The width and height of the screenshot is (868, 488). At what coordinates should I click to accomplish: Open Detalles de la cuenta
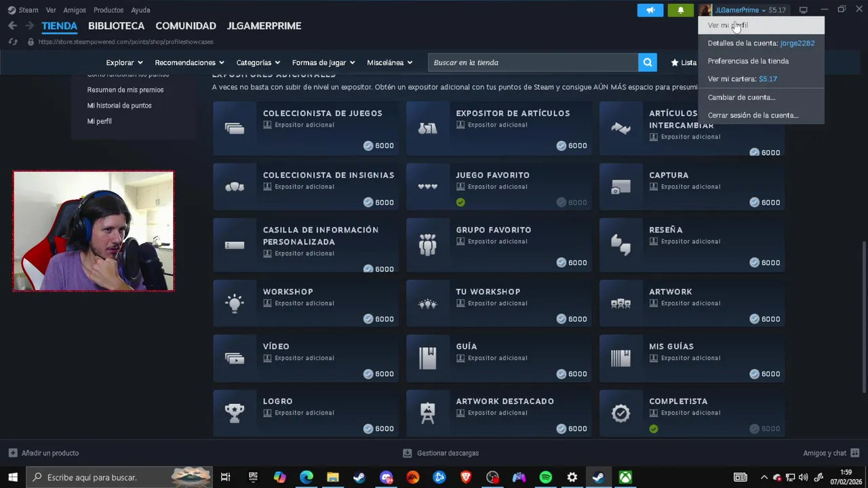coord(762,43)
